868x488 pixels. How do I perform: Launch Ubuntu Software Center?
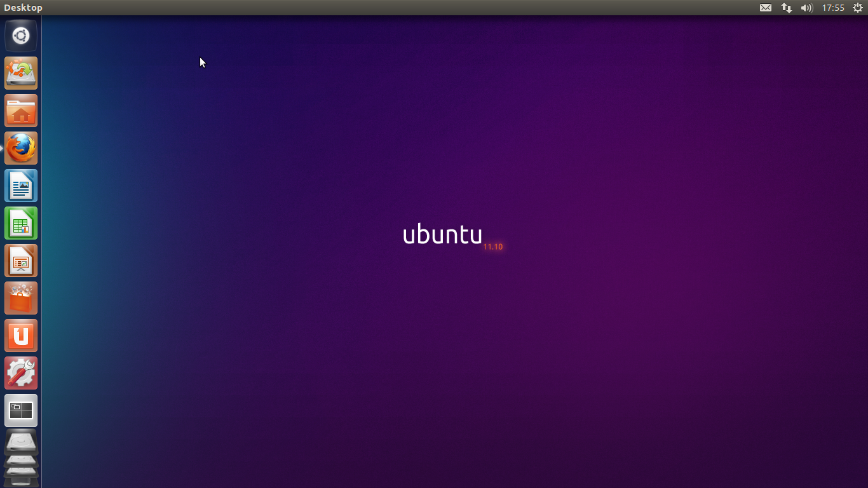coord(21,298)
